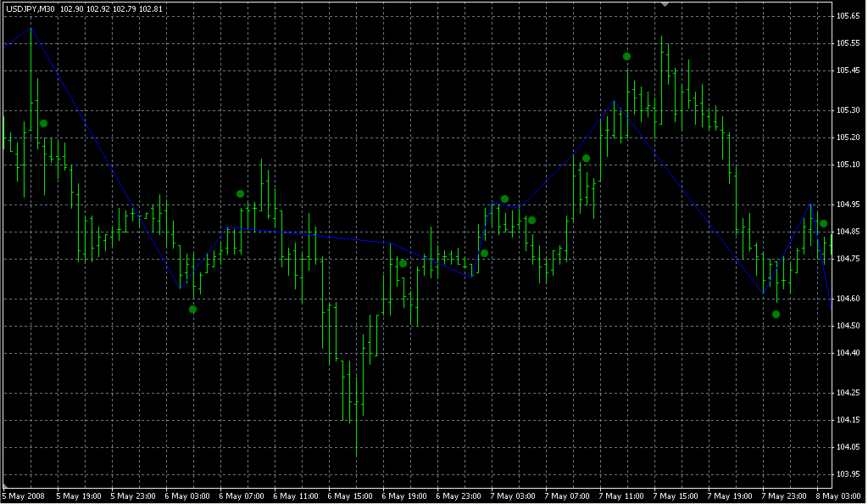Viewport: 868px width, 504px height.
Task: Click the gray chart shift triangle at top
Action: pos(666,4)
